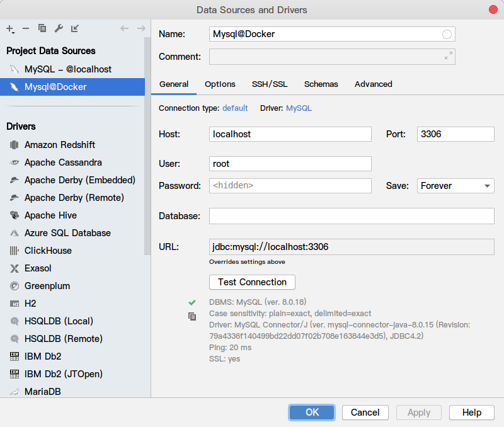Click the Apply button
504x427 pixels.
pyautogui.click(x=419, y=413)
